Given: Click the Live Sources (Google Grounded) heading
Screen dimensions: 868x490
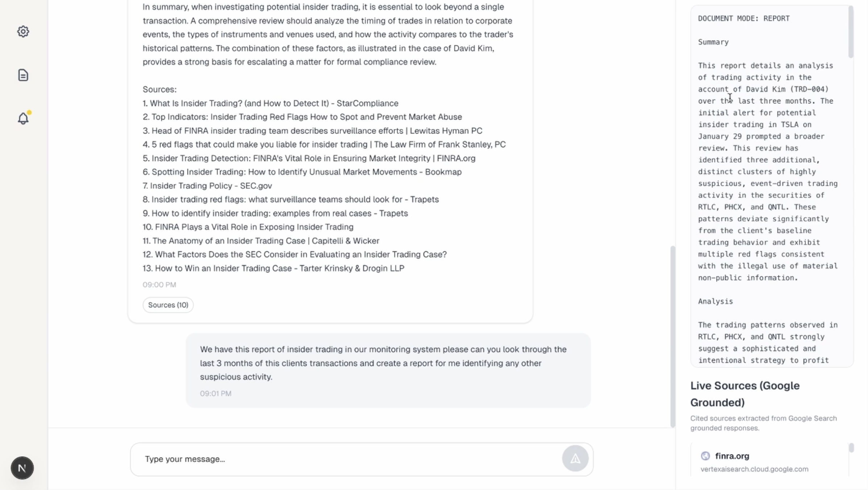Looking at the screenshot, I should 745,394.
